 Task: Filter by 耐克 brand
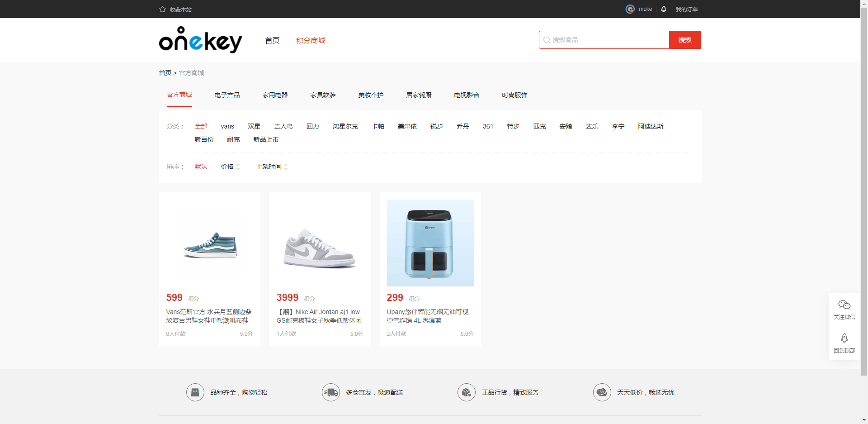click(233, 139)
